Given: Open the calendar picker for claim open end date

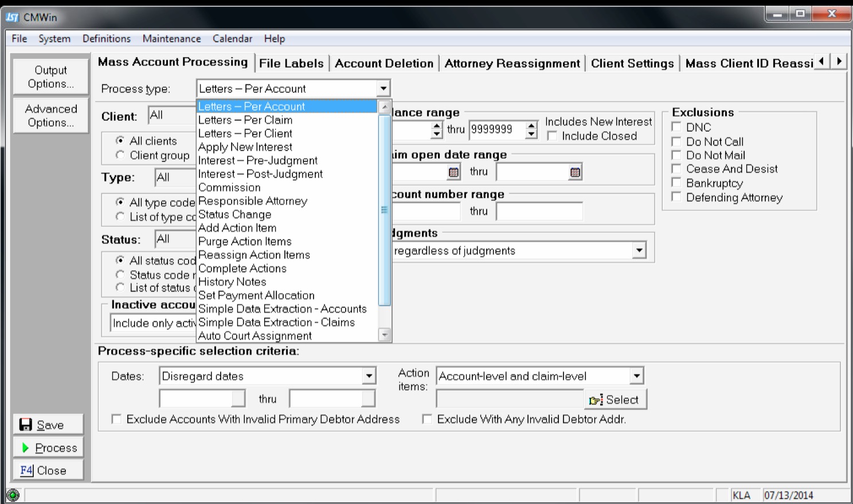Looking at the screenshot, I should point(575,172).
